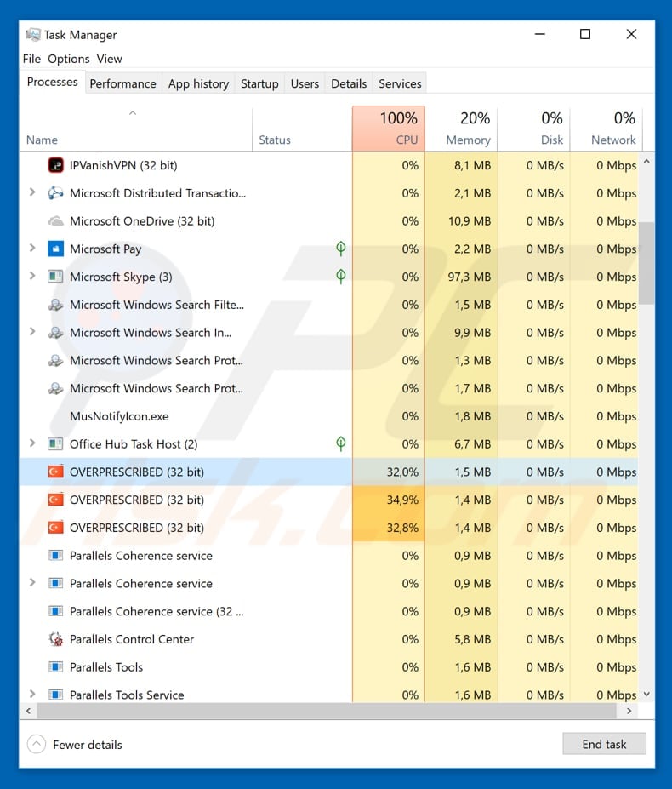Click the vertical scrollbar down arrow

pos(646,694)
